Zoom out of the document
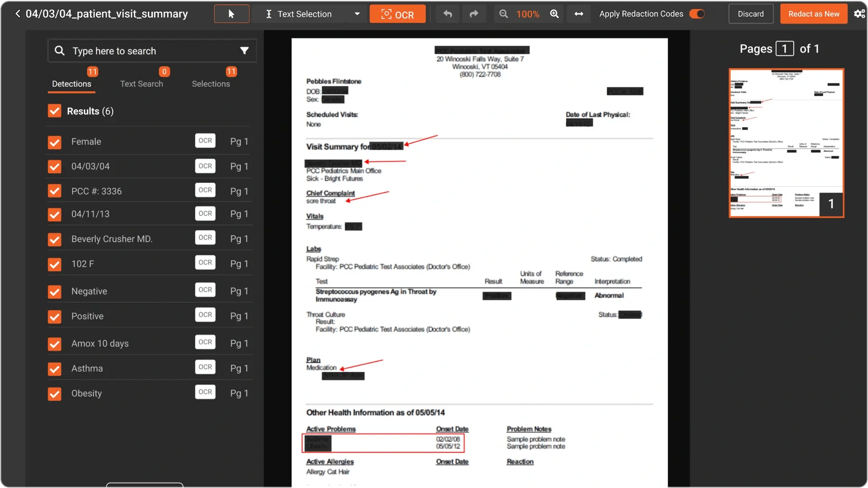The height and width of the screenshot is (488, 868). [x=503, y=14]
